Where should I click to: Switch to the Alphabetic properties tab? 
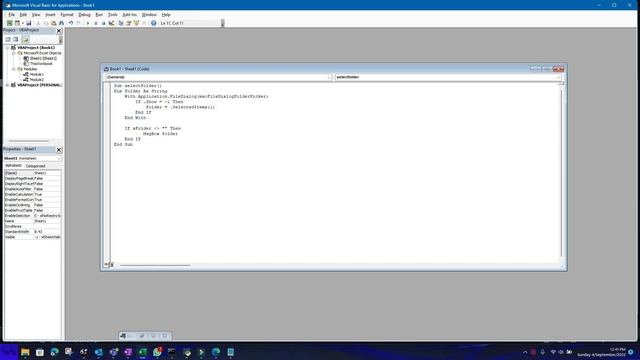tap(13, 166)
